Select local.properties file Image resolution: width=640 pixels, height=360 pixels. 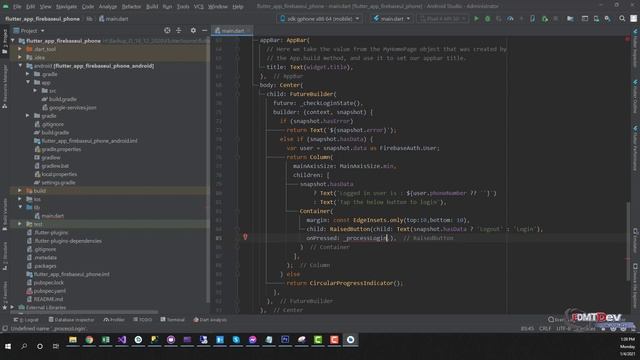click(x=59, y=174)
